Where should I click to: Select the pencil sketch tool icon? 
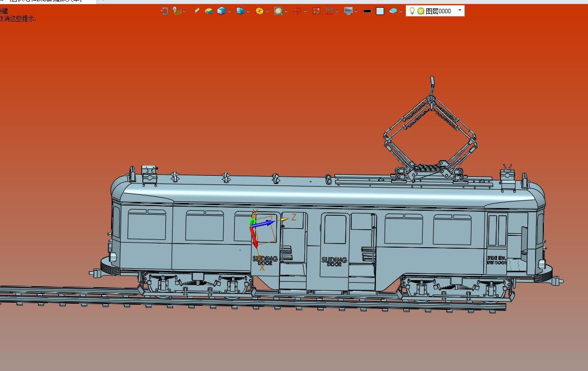pos(197,11)
